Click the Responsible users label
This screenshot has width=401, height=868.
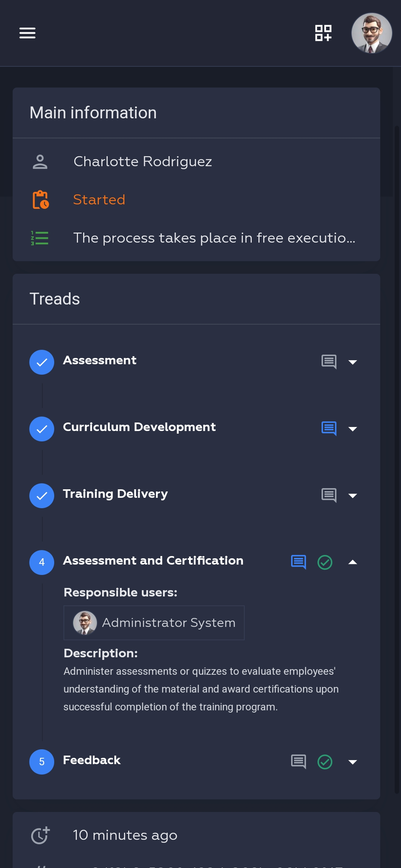click(120, 592)
